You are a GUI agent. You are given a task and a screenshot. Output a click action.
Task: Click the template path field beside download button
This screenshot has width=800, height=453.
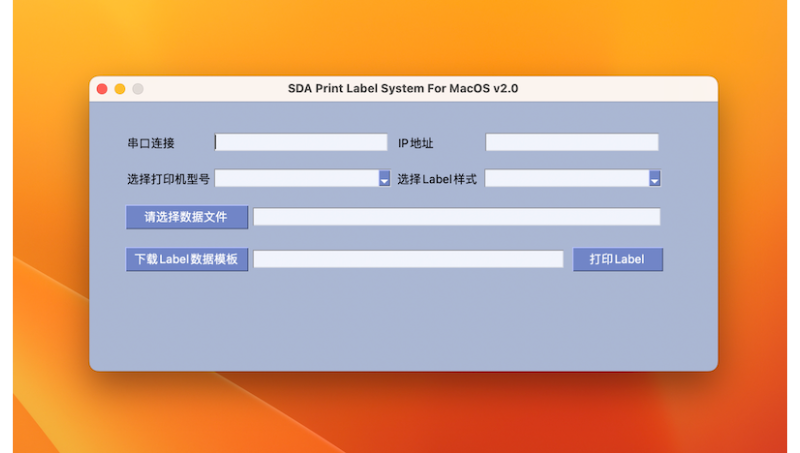tap(408, 259)
